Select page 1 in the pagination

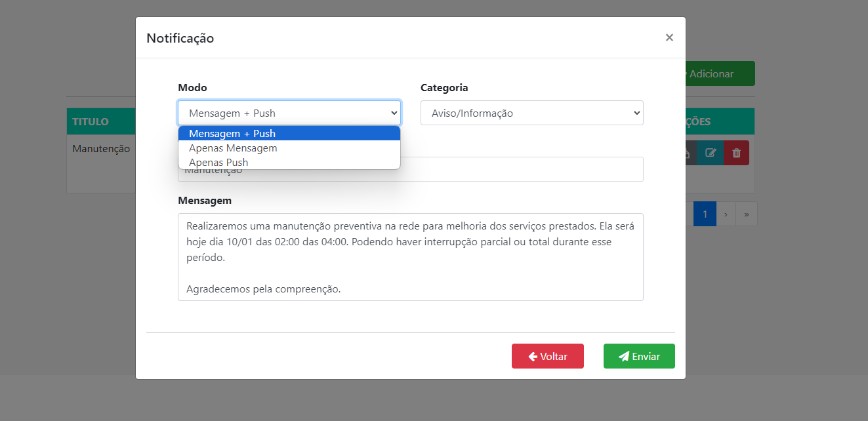705,214
